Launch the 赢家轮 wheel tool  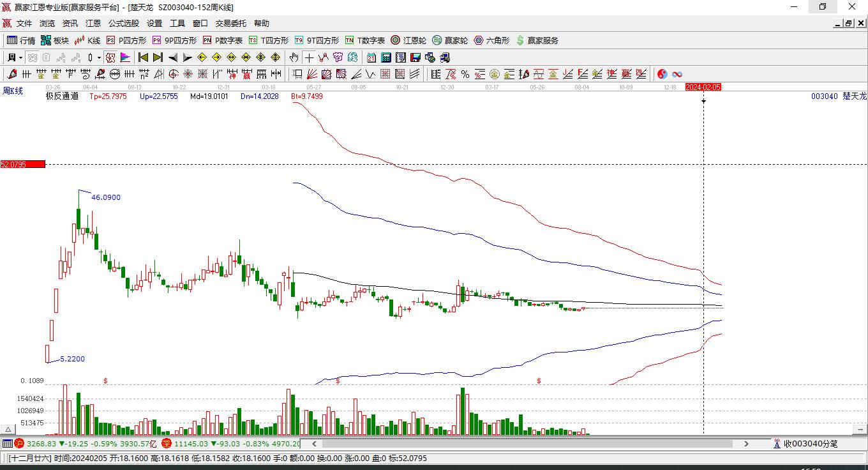(450, 40)
